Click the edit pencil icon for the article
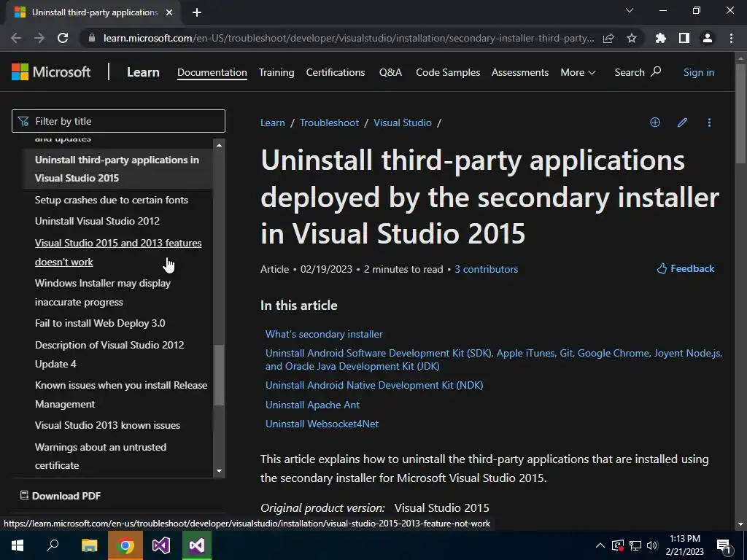747x560 pixels. point(682,122)
